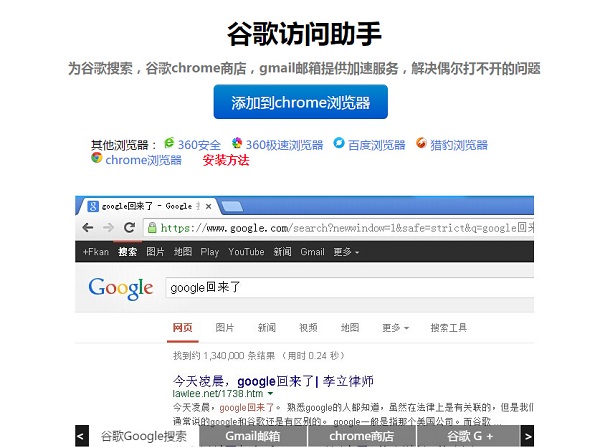Open the 360安全 link
This screenshot has height=448, width=600.
coord(199,145)
